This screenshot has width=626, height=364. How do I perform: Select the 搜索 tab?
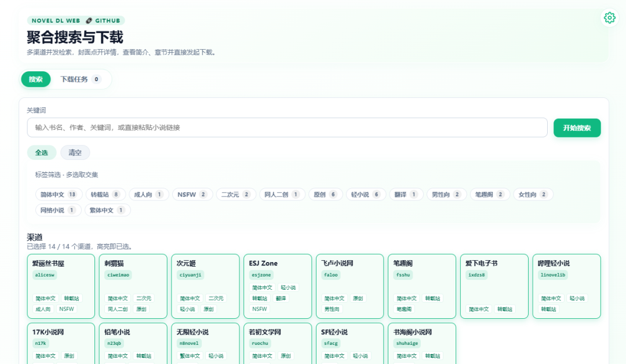pos(36,79)
